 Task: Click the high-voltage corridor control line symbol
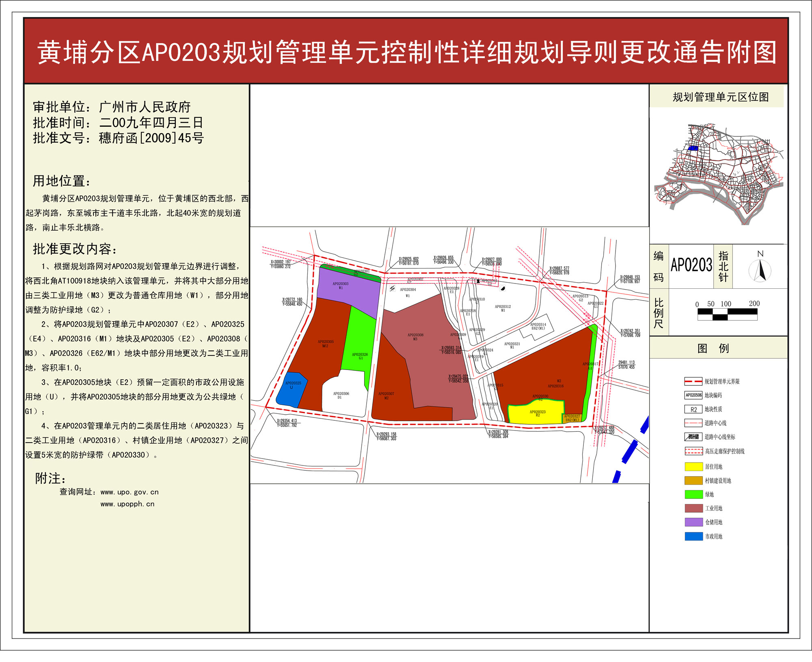point(693,451)
